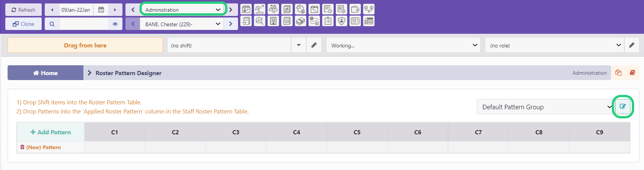Open the calendar date picker

tap(101, 10)
